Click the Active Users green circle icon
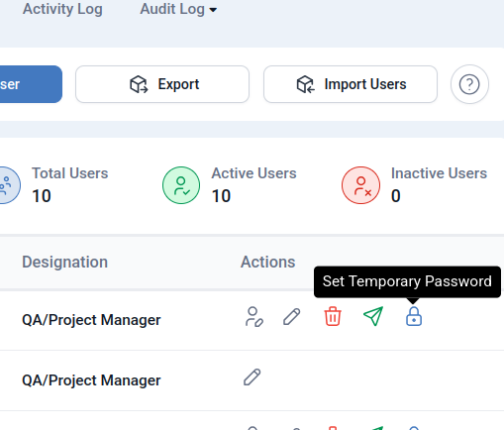 pyautogui.click(x=181, y=185)
